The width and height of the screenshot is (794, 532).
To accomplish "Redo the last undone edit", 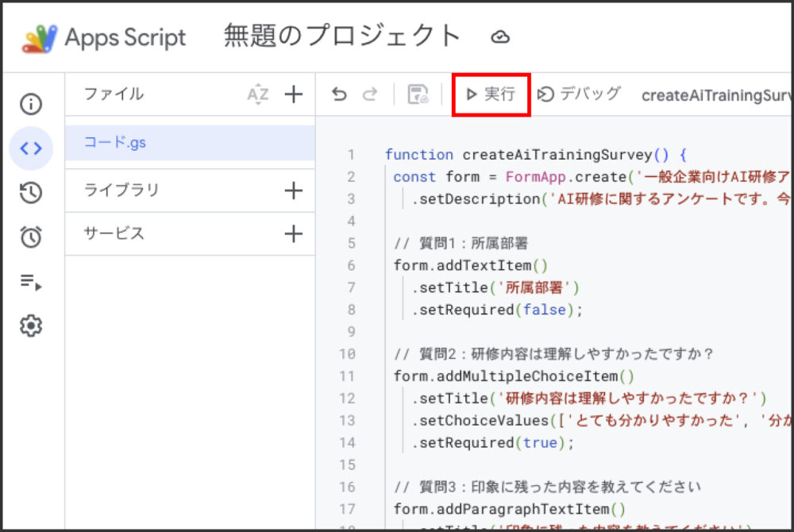I will click(x=370, y=94).
